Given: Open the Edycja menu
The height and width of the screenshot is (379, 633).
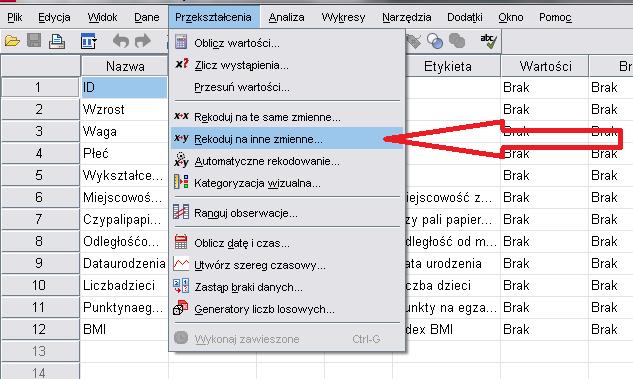Looking at the screenshot, I should click(54, 17).
